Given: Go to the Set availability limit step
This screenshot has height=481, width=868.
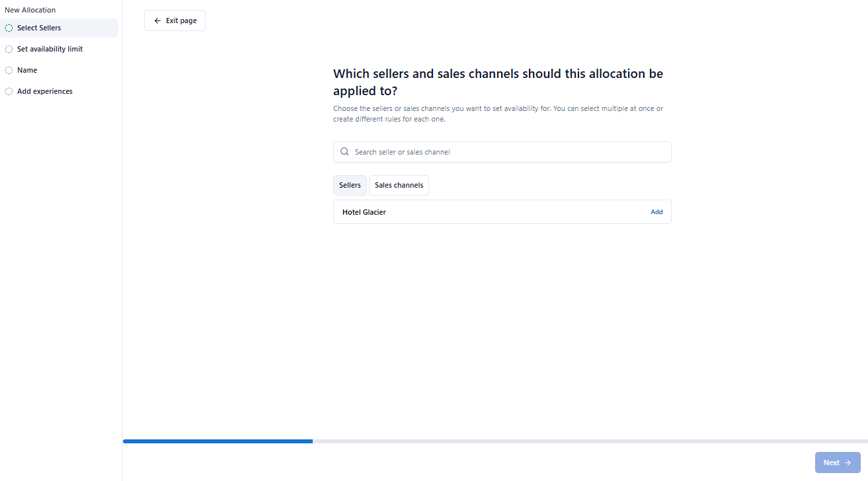Looking at the screenshot, I should (x=50, y=50).
